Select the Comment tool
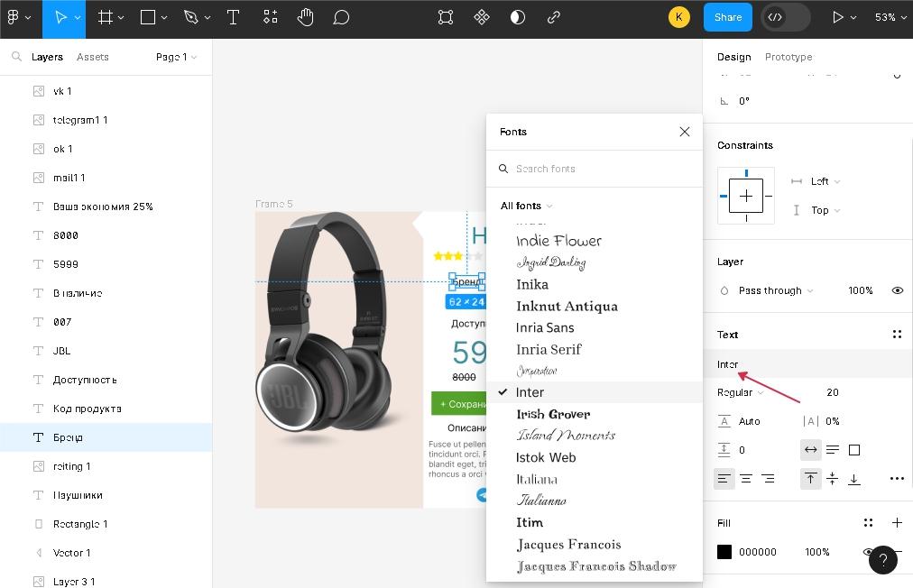Image resolution: width=913 pixels, height=588 pixels. tap(341, 17)
